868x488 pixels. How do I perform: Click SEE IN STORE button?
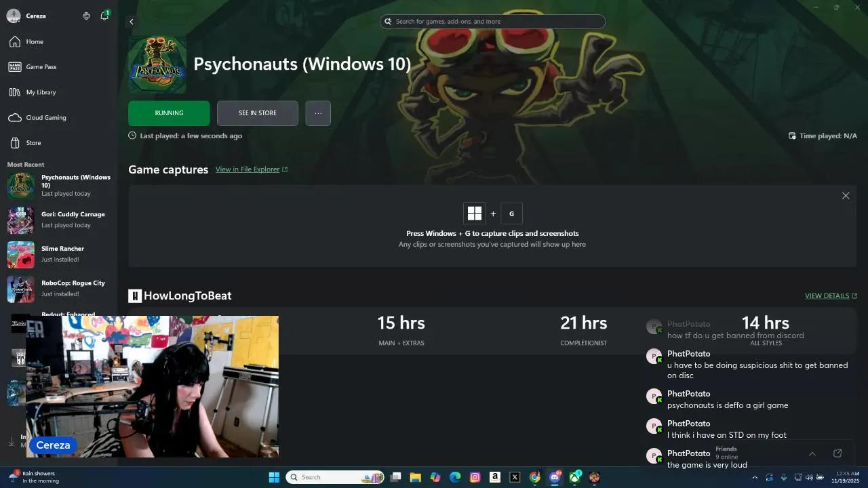click(x=258, y=113)
